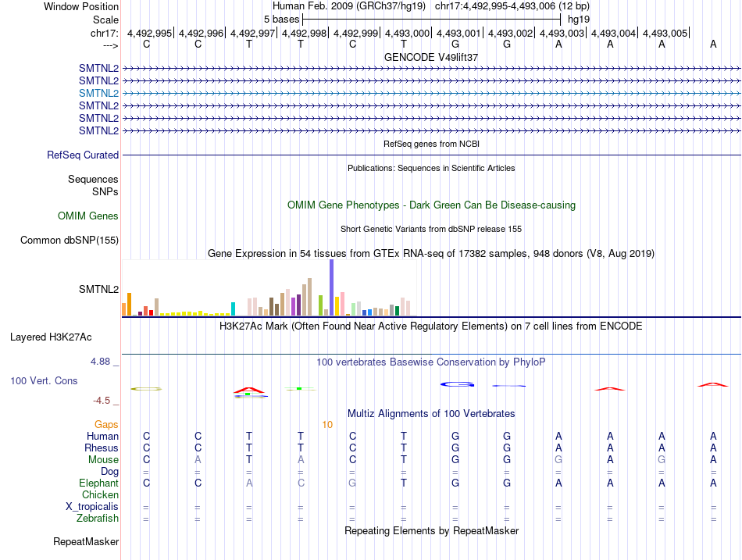
Task: Click the ---> strand direction arrow label
Action: point(111,45)
